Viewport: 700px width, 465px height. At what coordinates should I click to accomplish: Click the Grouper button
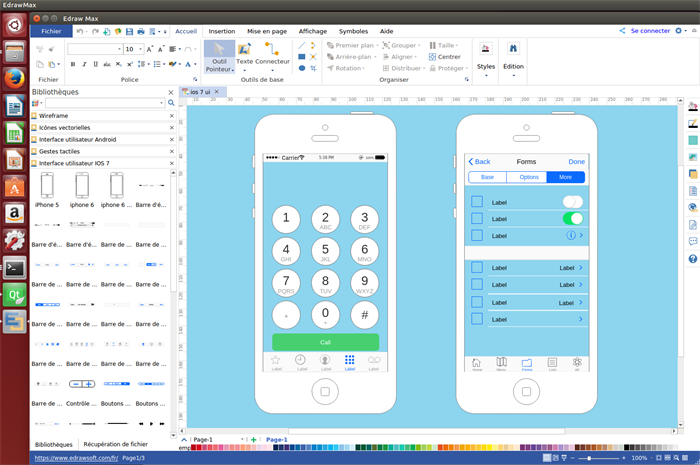tap(401, 46)
